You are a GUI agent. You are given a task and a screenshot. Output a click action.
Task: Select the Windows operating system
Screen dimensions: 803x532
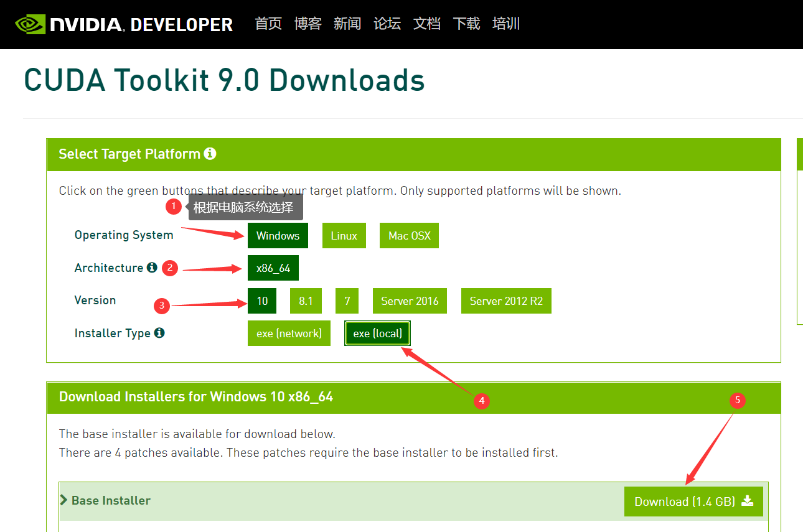coord(278,236)
